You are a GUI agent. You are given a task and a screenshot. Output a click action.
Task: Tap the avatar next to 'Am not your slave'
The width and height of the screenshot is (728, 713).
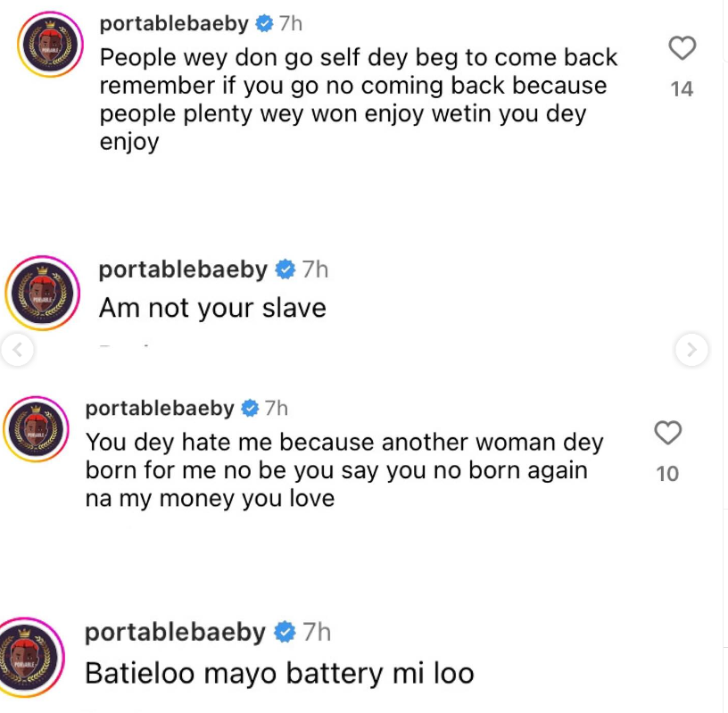click(42, 292)
